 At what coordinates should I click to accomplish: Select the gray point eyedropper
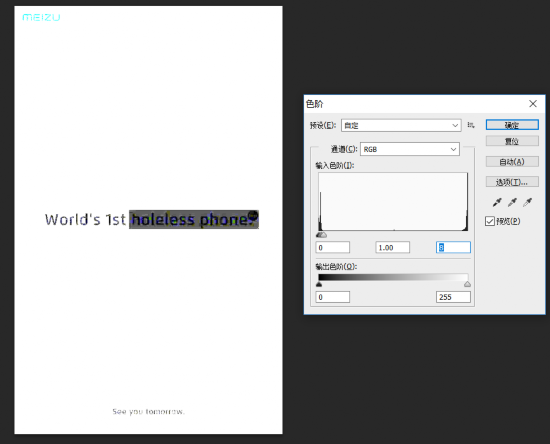[512, 202]
